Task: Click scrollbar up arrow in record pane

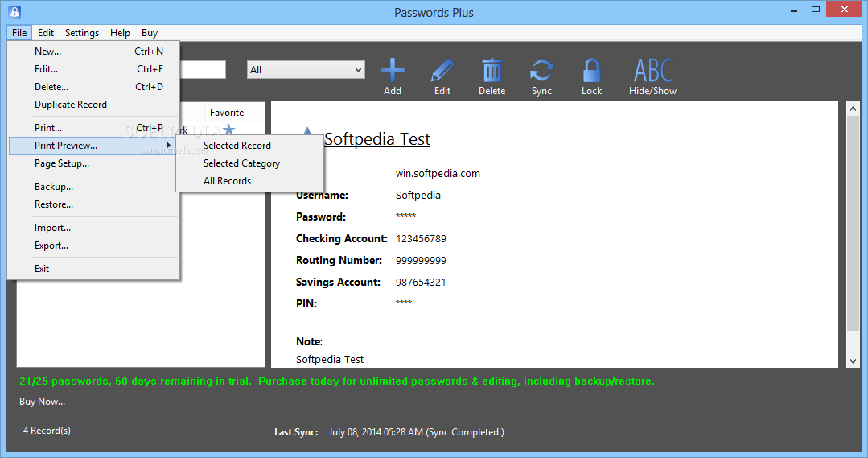Action: [x=853, y=109]
